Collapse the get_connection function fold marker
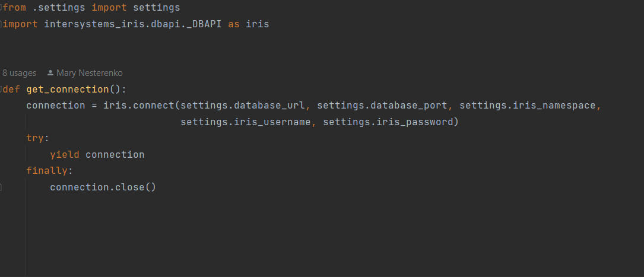 pyautogui.click(x=2, y=90)
